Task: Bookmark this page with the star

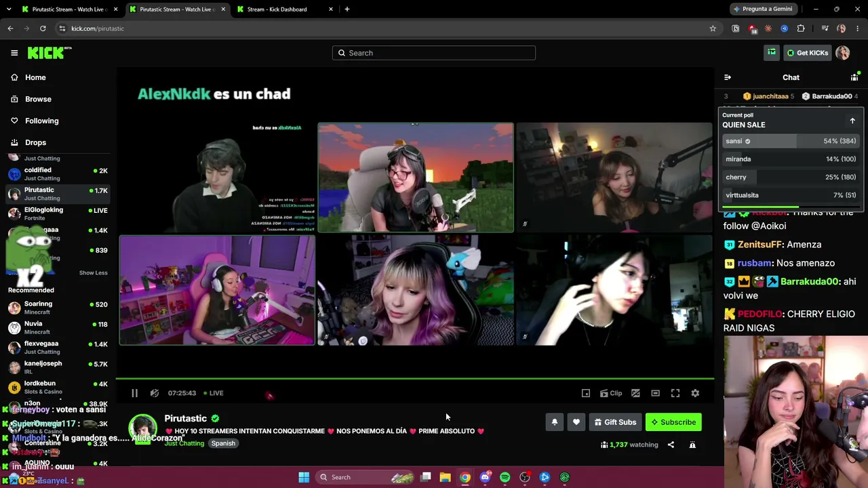Action: (713, 28)
